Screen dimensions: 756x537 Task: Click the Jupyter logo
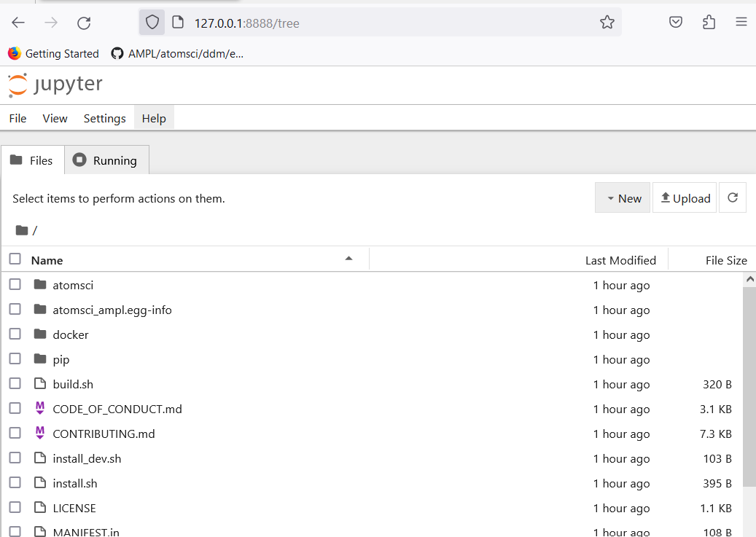pos(55,85)
